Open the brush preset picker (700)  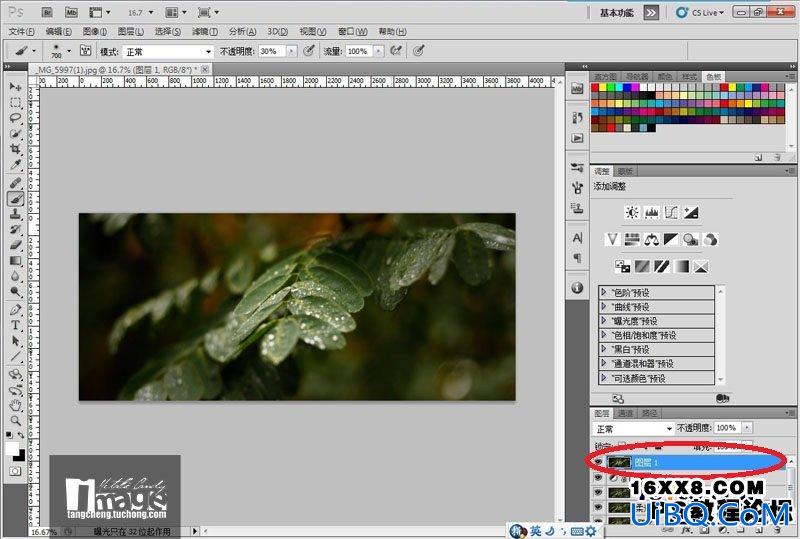[x=60, y=51]
